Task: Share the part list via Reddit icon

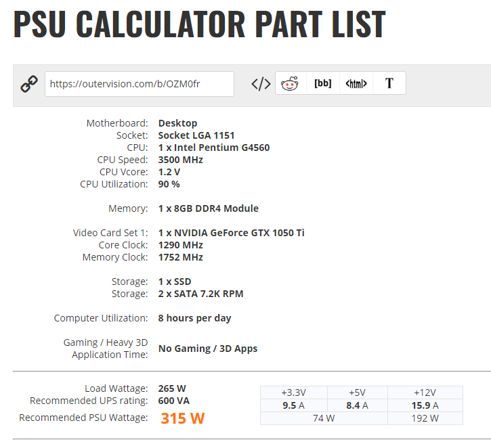Action: pos(290,84)
